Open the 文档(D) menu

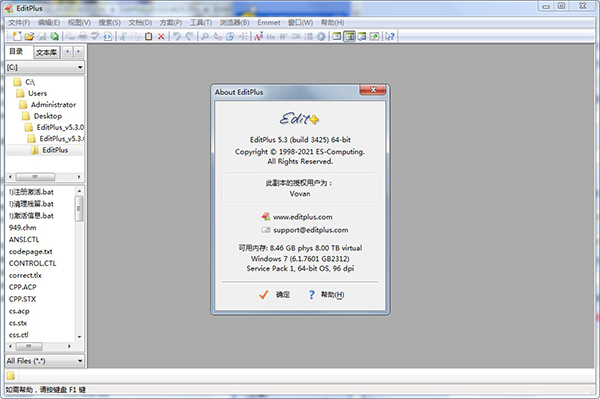140,23
